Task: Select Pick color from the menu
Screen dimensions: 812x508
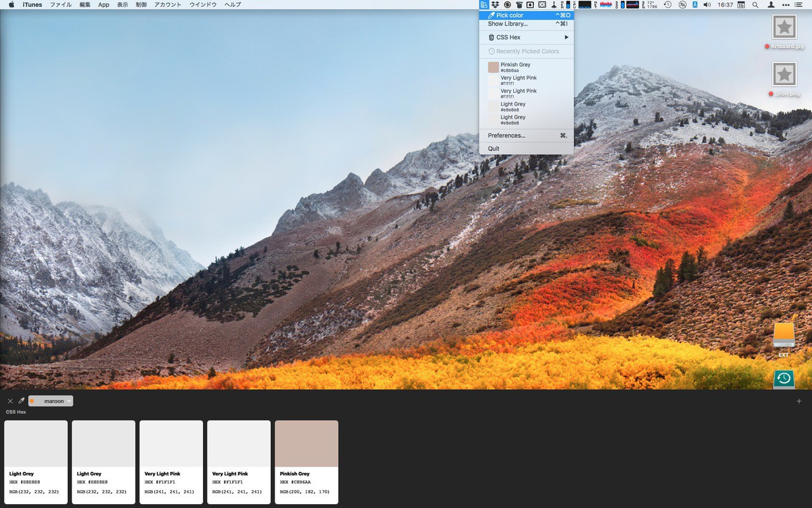Action: 527,15
